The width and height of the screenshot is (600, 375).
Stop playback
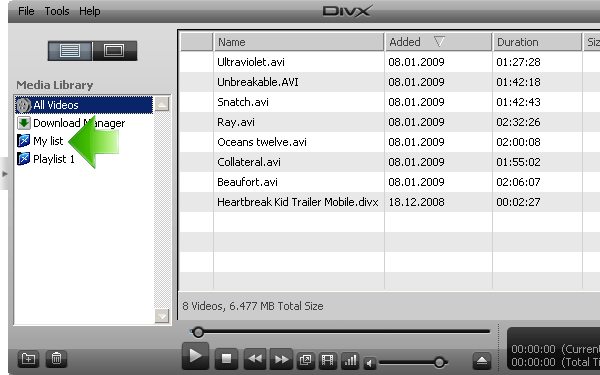[x=227, y=359]
